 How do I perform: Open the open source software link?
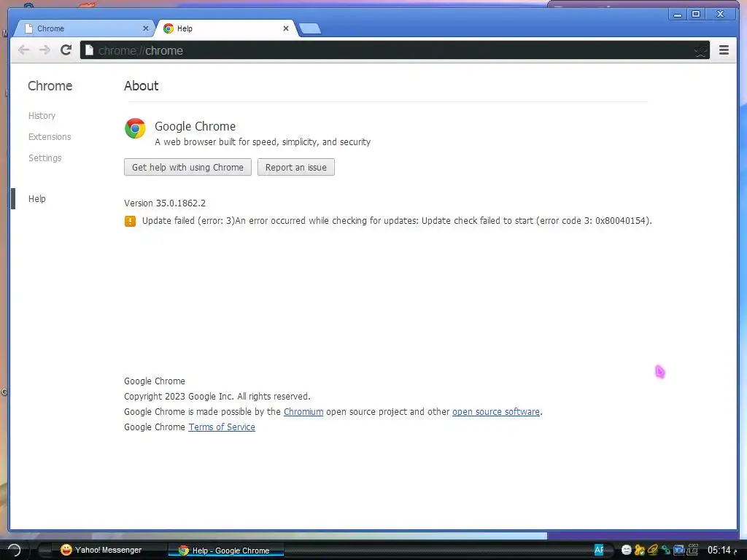[x=496, y=411]
